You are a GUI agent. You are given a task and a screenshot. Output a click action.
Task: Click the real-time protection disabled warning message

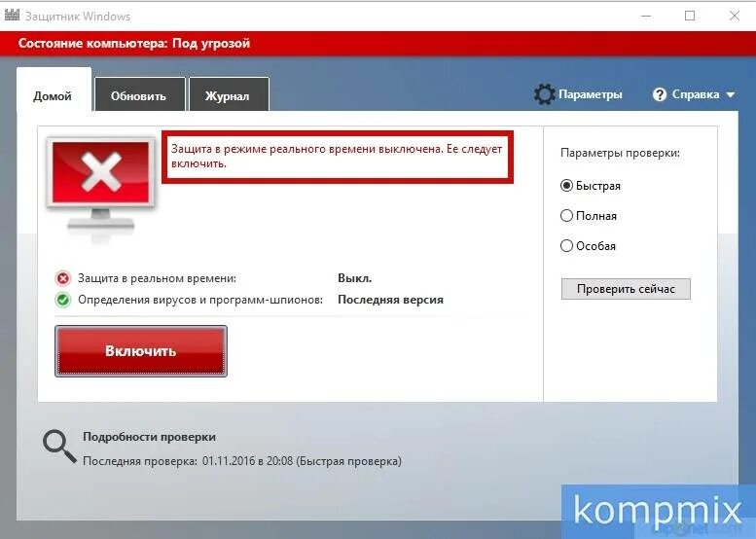pyautogui.click(x=337, y=157)
